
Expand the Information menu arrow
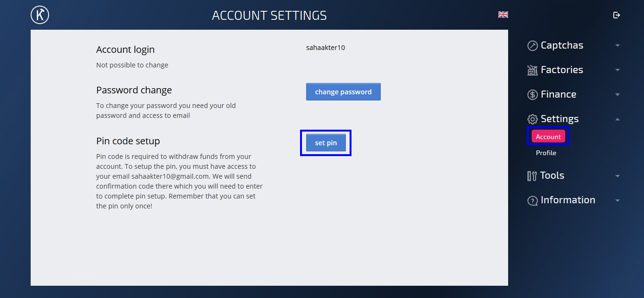618,200
